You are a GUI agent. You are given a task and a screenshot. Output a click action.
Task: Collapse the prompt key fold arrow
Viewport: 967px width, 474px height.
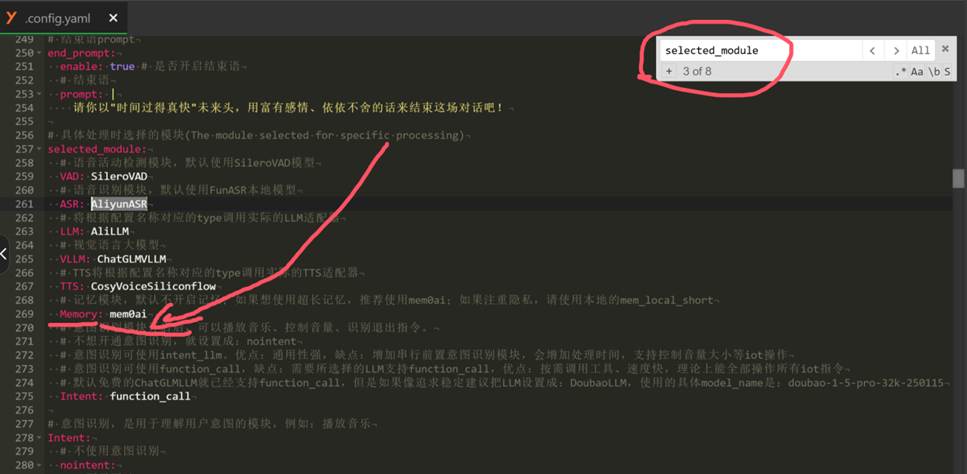click(x=39, y=94)
